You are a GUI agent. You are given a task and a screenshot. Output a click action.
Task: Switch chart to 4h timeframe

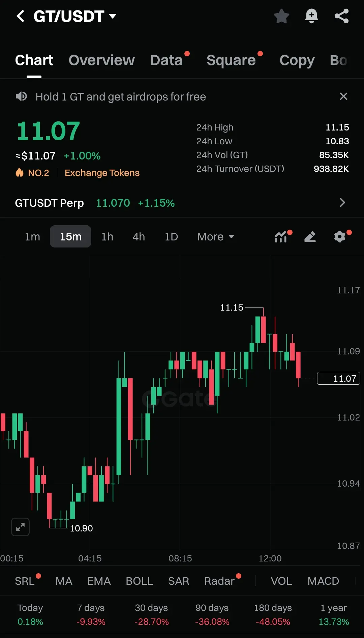[139, 237]
